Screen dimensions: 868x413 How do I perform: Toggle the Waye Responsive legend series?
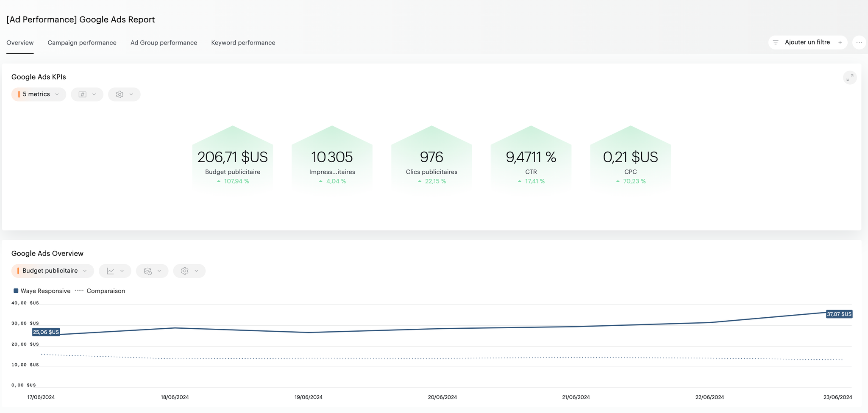click(x=42, y=291)
